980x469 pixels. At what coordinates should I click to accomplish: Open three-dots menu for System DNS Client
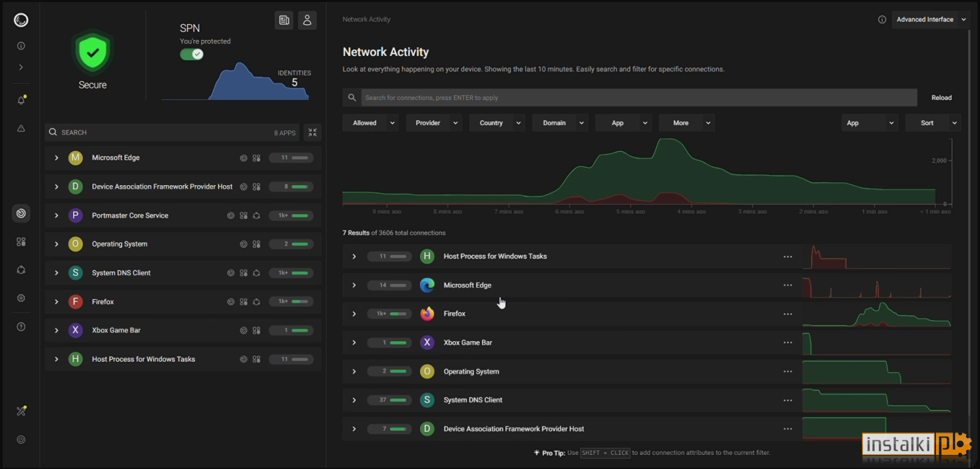pos(788,400)
